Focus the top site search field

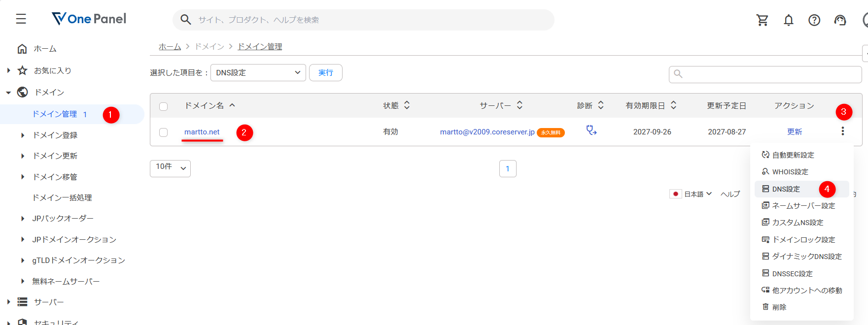363,20
